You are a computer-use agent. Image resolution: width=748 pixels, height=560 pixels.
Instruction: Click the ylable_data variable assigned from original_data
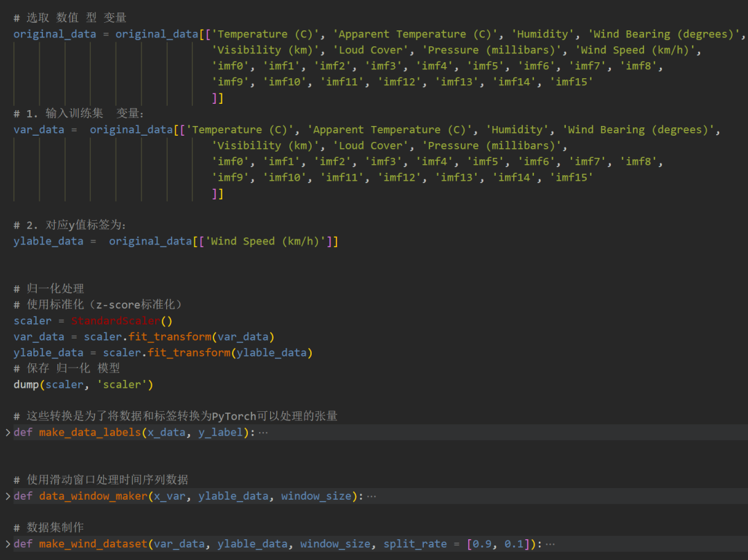click(48, 242)
